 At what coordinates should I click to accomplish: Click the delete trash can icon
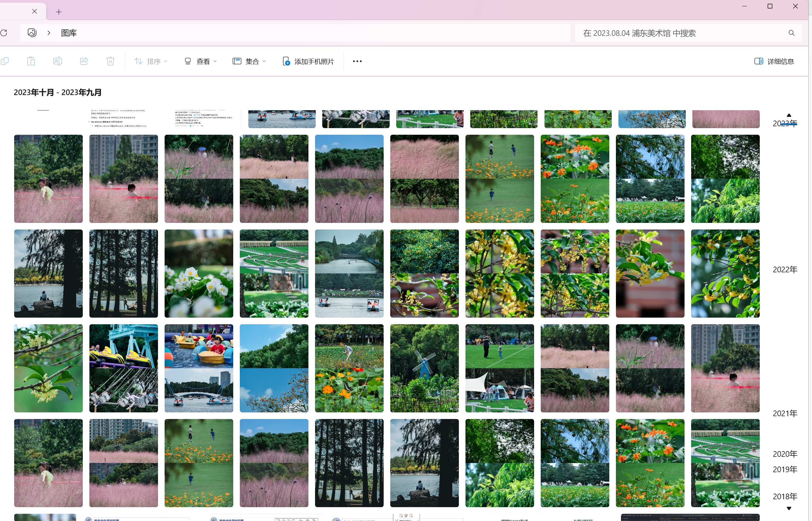(x=110, y=61)
